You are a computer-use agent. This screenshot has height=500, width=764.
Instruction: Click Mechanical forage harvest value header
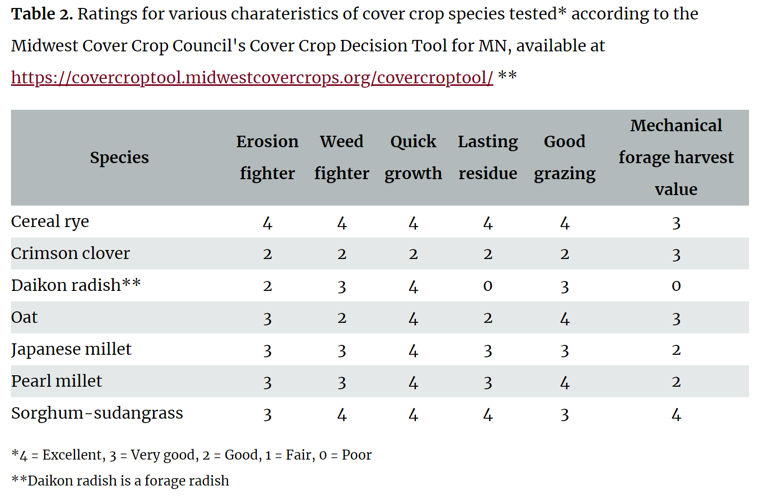676,158
